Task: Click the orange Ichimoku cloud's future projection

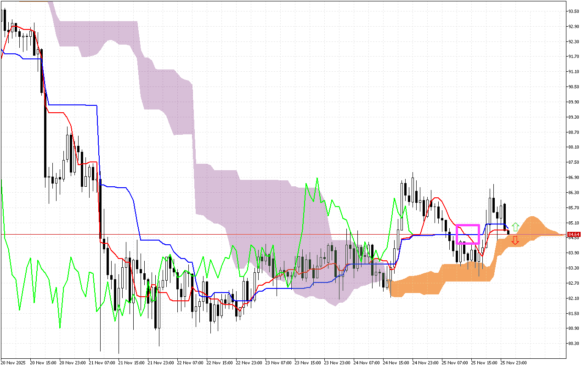Action: pos(533,228)
